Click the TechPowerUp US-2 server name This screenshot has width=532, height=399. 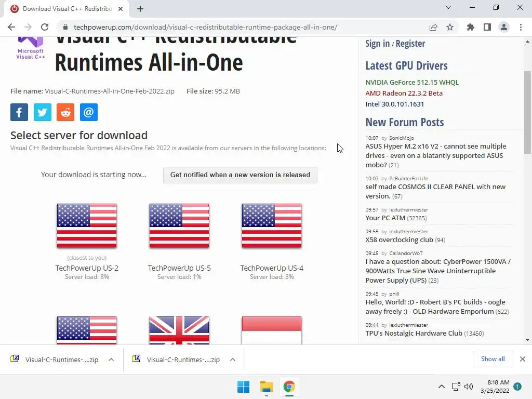[87, 268]
